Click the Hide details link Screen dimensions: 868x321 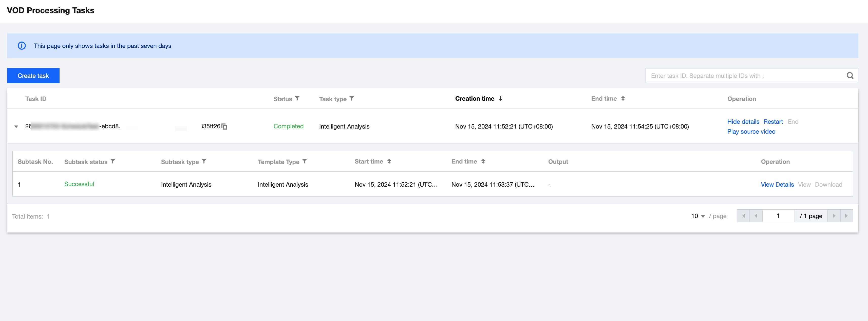click(x=743, y=121)
